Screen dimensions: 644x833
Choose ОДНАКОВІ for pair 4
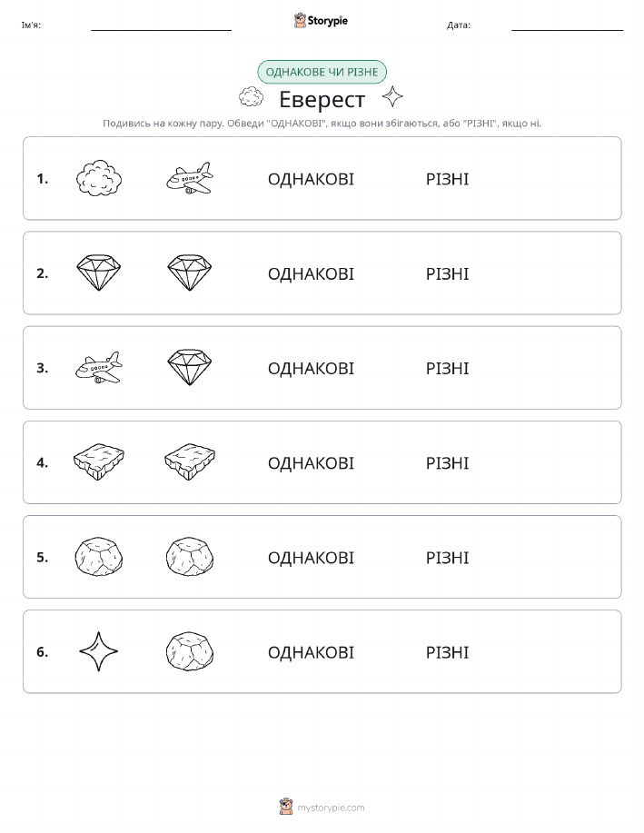point(311,462)
